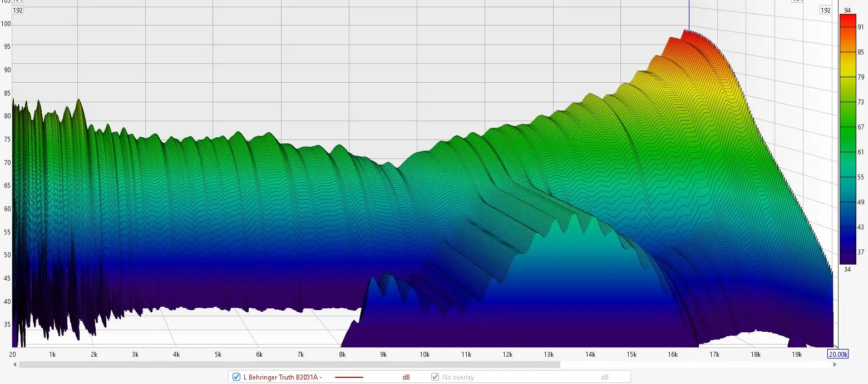Image resolution: width=868 pixels, height=384 pixels.
Task: Click the purple bottom of the colour scale
Action: tap(847, 258)
